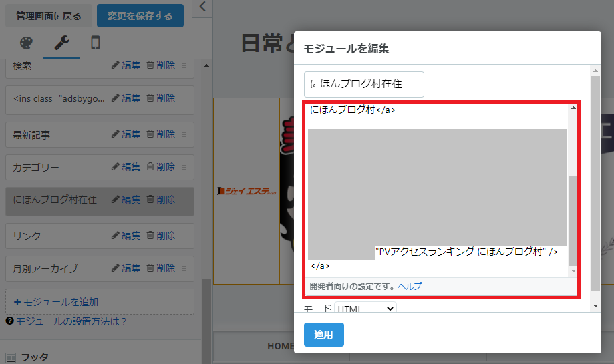Click drag handle icon of 最新記事 row
The width and height of the screenshot is (614, 364).
tap(184, 135)
